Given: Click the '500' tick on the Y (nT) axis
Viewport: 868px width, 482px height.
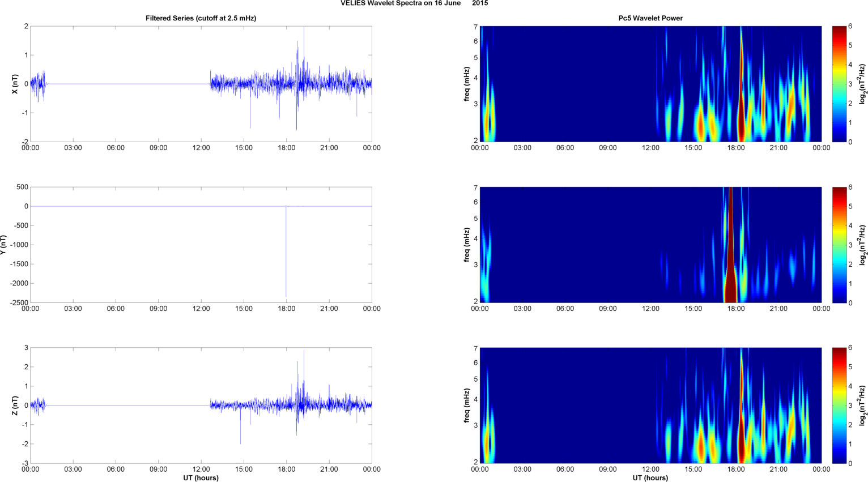Looking at the screenshot, I should pos(23,187).
